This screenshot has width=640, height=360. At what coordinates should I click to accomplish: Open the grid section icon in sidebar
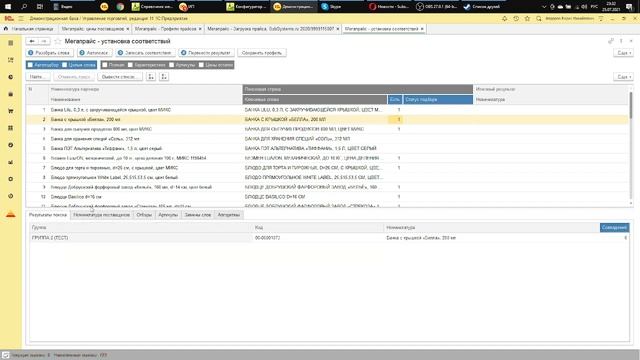[x=11, y=128]
